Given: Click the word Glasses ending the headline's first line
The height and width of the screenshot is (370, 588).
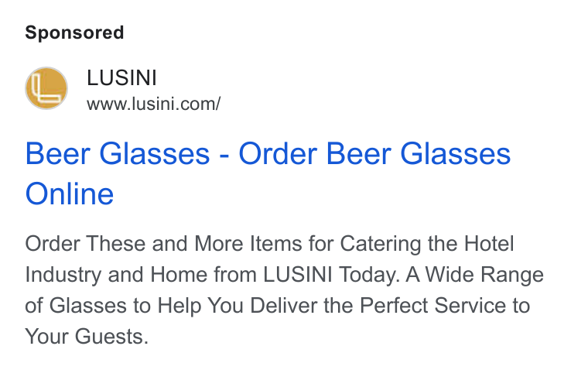Looking at the screenshot, I should click(x=455, y=154).
